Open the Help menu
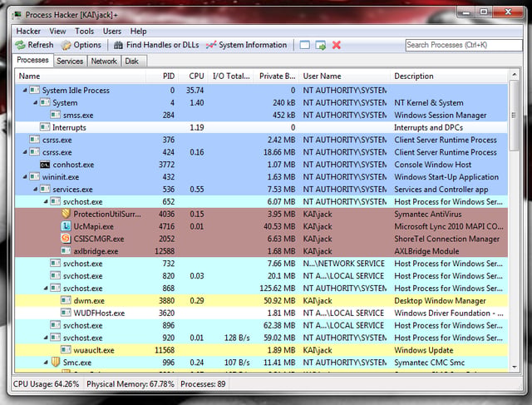 click(x=138, y=32)
